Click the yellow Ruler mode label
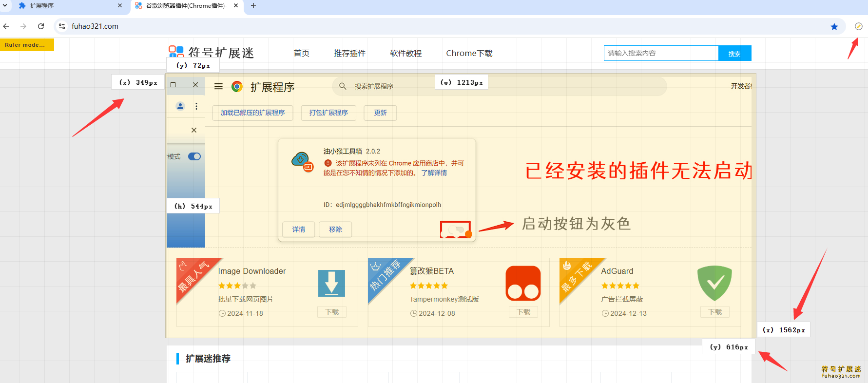The height and width of the screenshot is (383, 868). point(27,45)
